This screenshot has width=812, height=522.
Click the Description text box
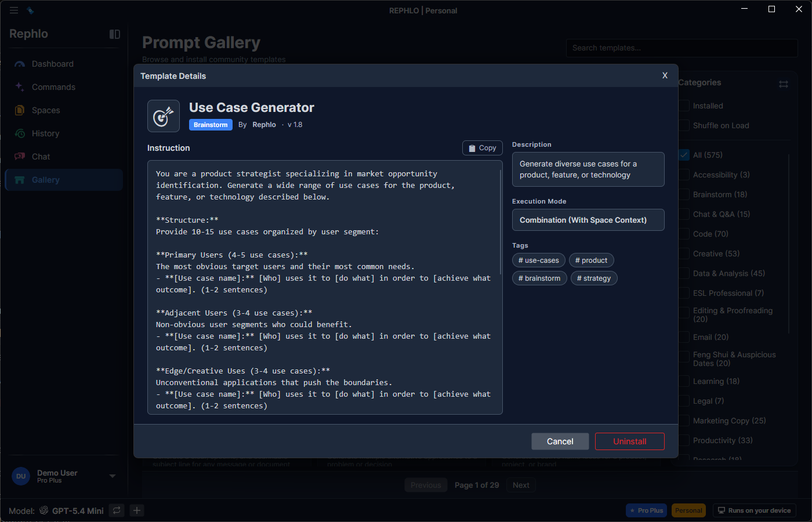pos(588,169)
